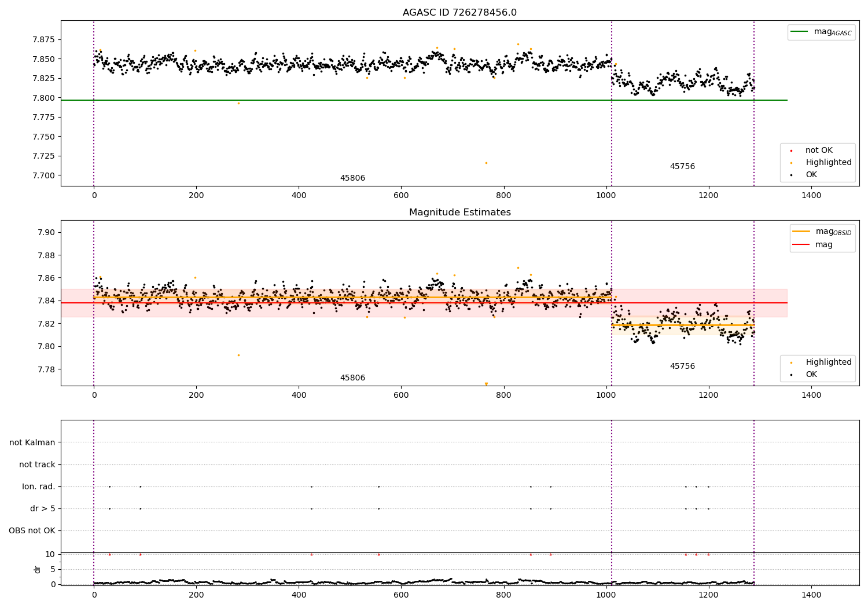Select the 'OBS not OK' axis label

32,531
